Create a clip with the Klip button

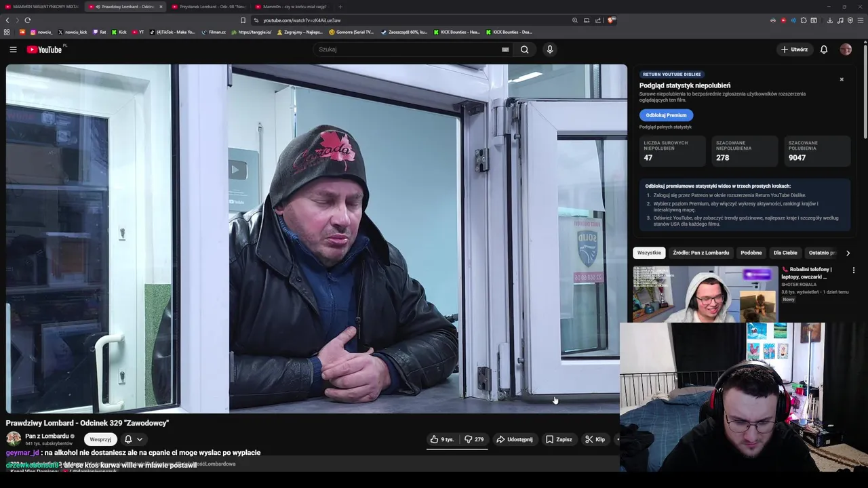click(x=595, y=439)
